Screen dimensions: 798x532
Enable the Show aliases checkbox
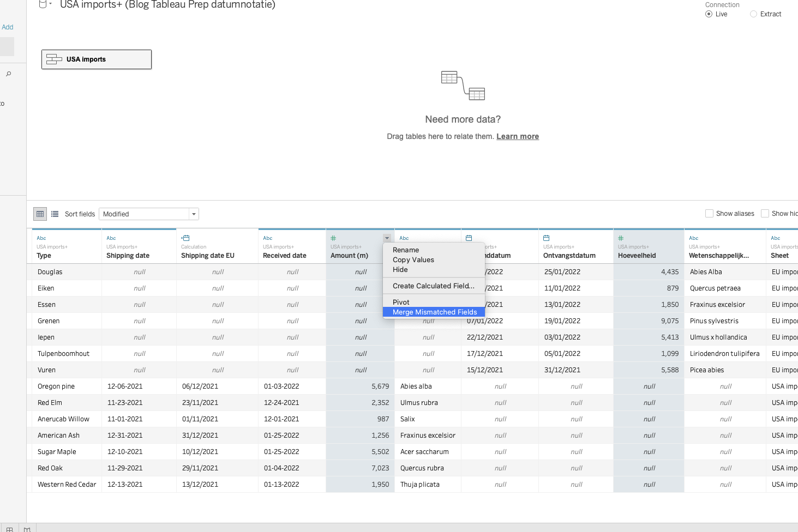710,214
